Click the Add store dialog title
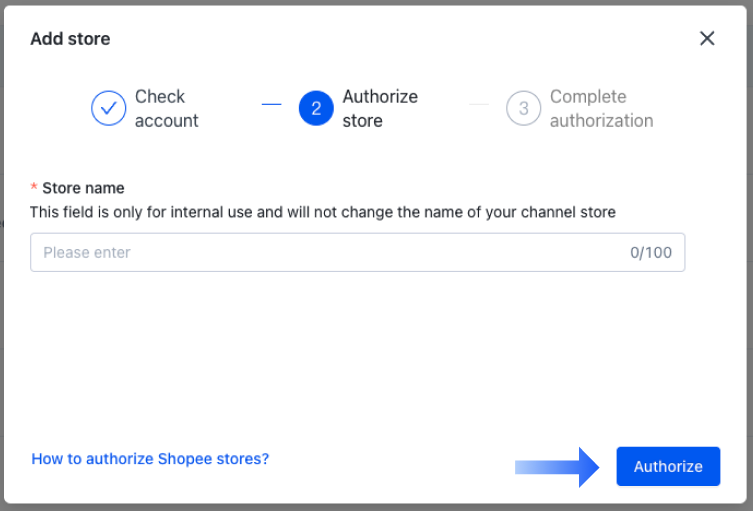This screenshot has height=511, width=753. 70,39
